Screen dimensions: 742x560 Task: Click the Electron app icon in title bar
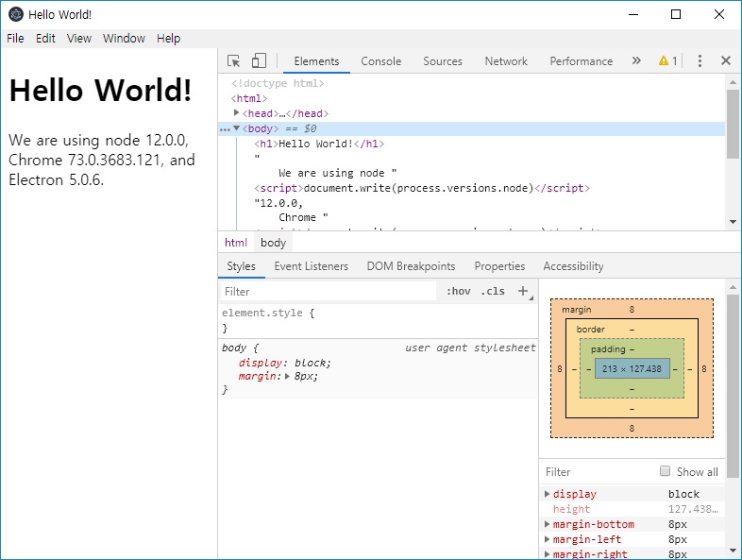pos(16,14)
